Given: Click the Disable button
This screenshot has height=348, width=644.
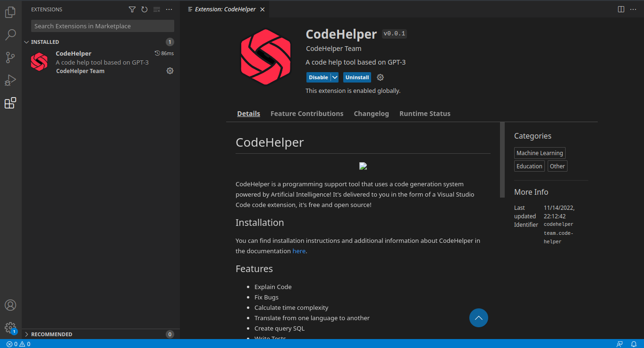Looking at the screenshot, I should click(x=319, y=77).
